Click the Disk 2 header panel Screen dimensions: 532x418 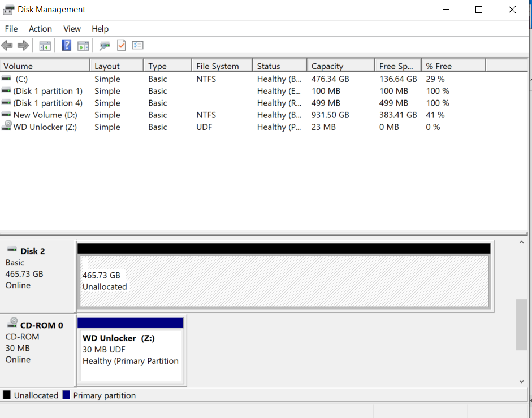pos(37,276)
